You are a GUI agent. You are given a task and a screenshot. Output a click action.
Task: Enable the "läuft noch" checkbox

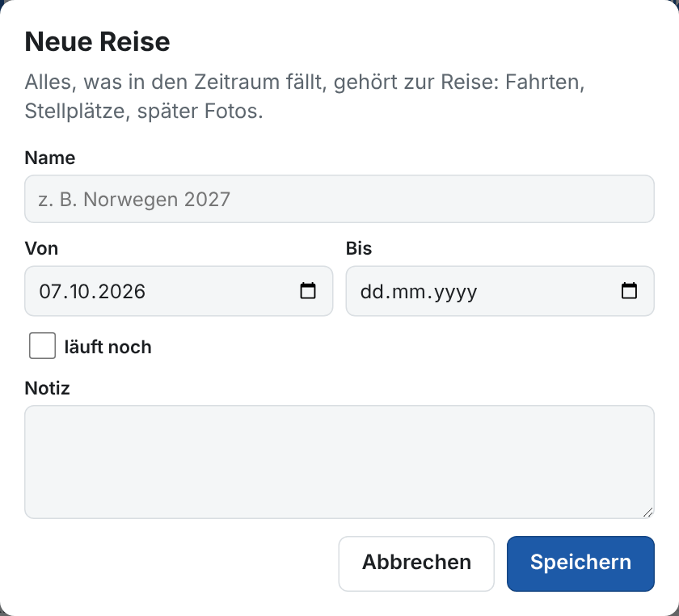pos(42,346)
